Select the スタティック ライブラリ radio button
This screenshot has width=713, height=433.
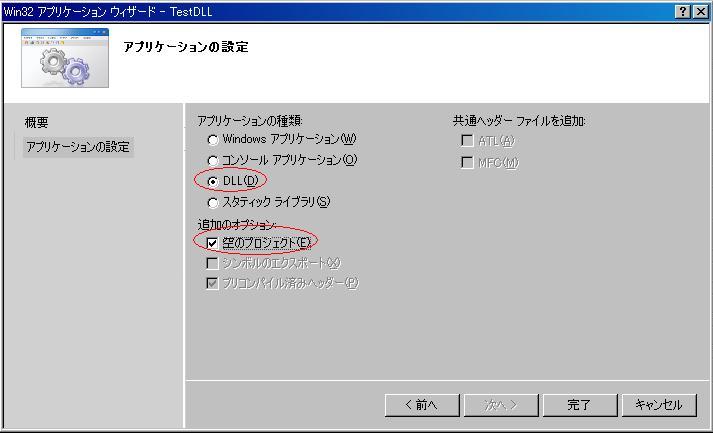(213, 202)
